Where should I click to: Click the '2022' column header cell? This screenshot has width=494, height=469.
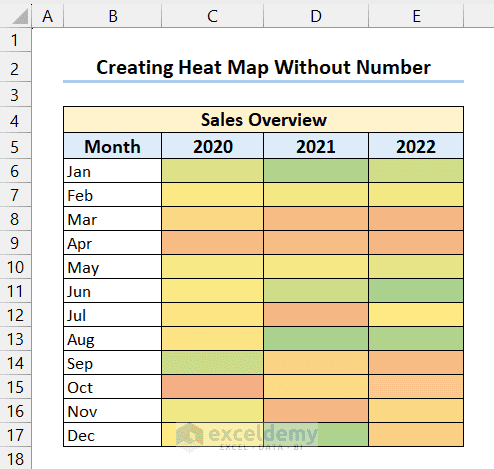pos(416,146)
